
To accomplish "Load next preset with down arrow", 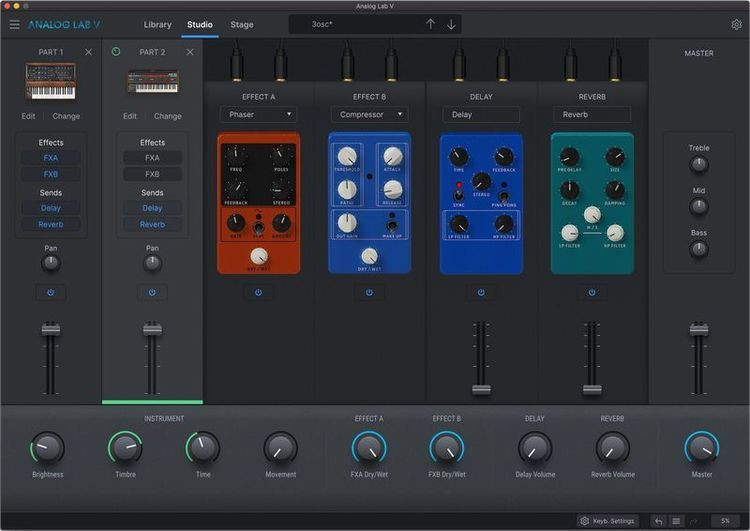I will pos(451,24).
